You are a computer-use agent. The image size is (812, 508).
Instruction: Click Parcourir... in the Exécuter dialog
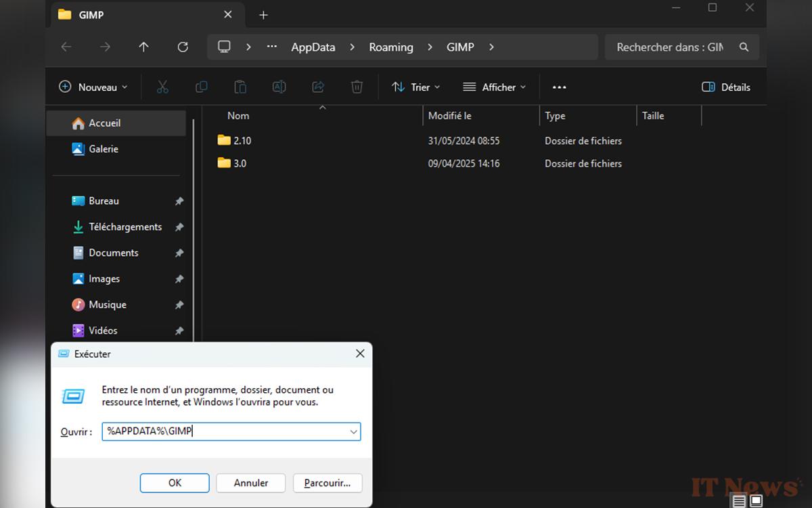[x=328, y=483]
